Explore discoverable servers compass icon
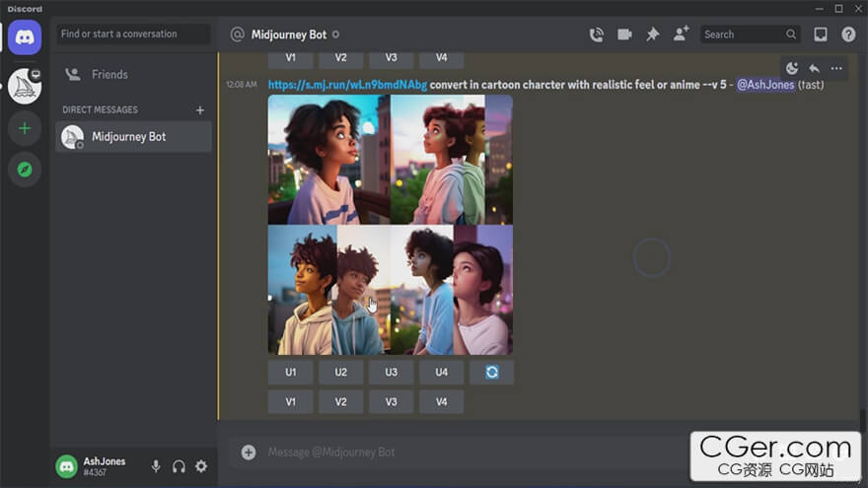 tap(25, 170)
